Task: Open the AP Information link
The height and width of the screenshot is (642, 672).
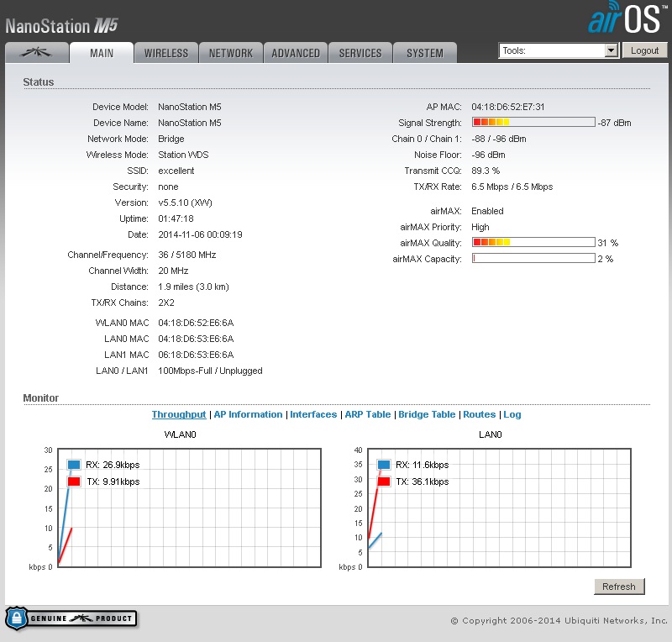Action: tap(248, 414)
